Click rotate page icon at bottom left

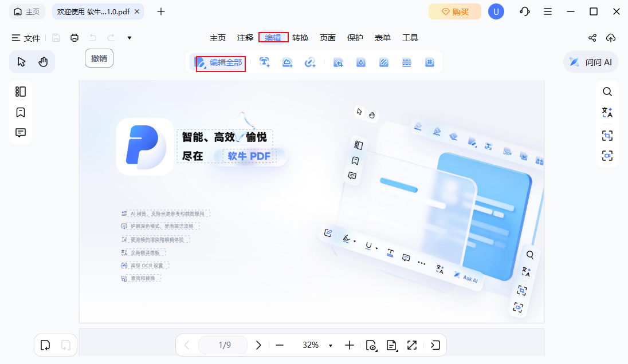[x=45, y=345]
